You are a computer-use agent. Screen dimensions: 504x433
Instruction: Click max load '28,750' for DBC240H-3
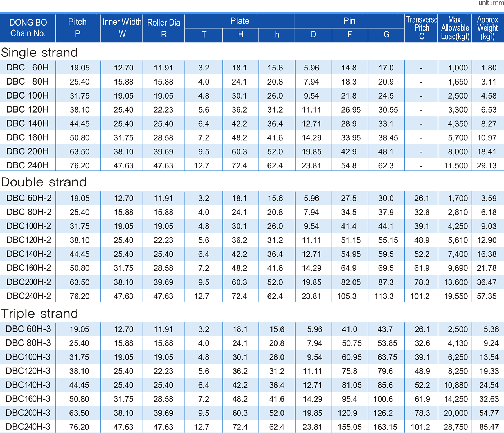click(456, 427)
